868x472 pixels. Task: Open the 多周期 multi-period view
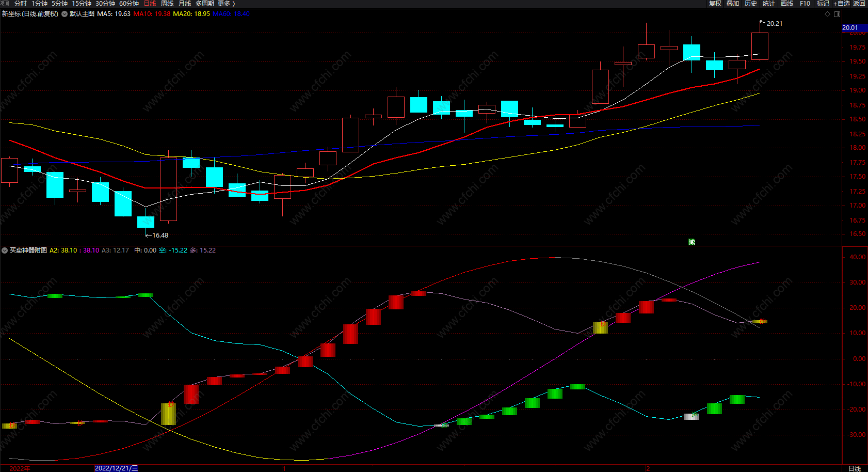pyautogui.click(x=204, y=4)
